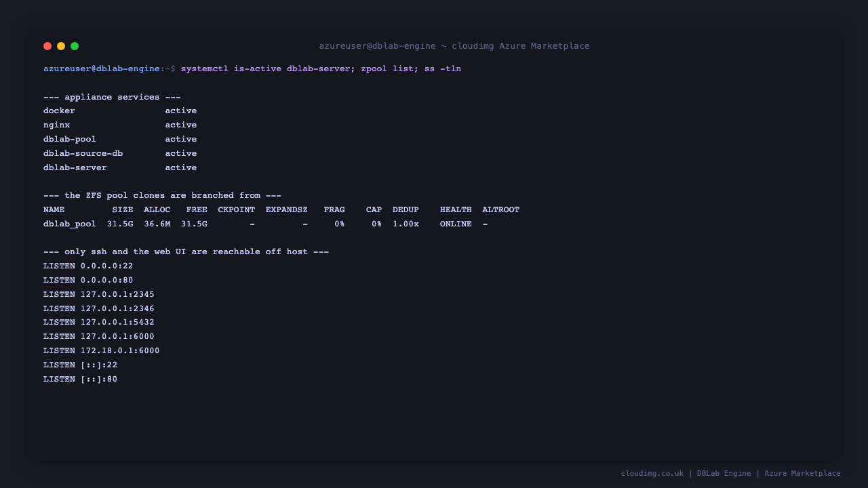Click the 36.6M ALLOC value

[x=157, y=224]
